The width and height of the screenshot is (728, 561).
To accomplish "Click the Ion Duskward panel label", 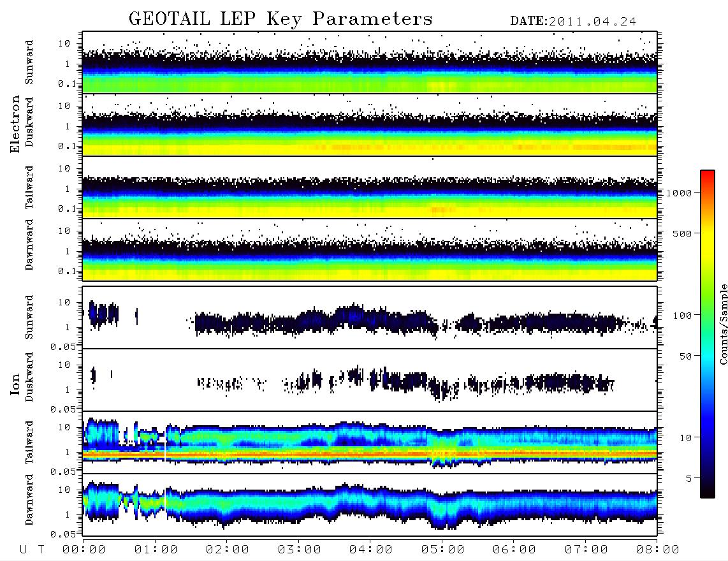I will [29, 377].
